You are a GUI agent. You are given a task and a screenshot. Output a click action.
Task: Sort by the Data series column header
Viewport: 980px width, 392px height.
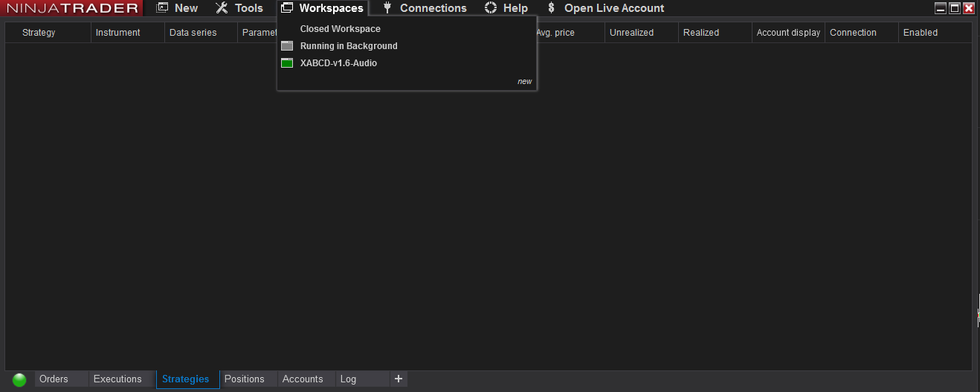point(193,33)
